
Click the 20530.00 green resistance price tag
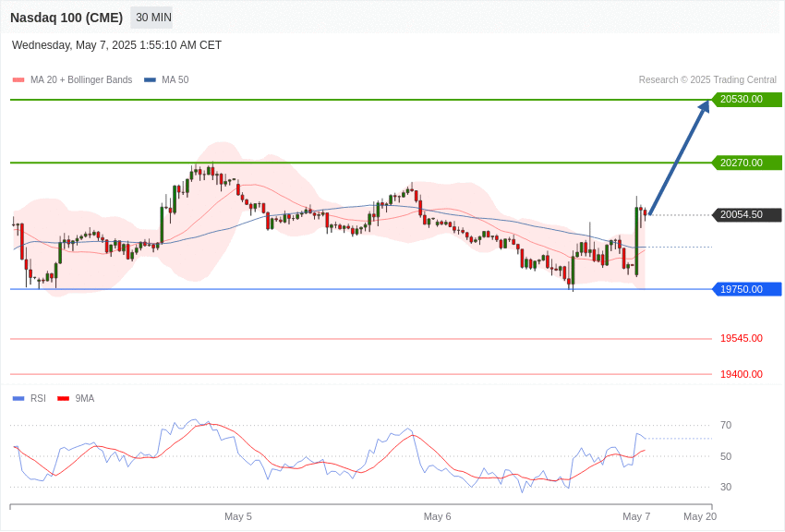click(x=747, y=100)
